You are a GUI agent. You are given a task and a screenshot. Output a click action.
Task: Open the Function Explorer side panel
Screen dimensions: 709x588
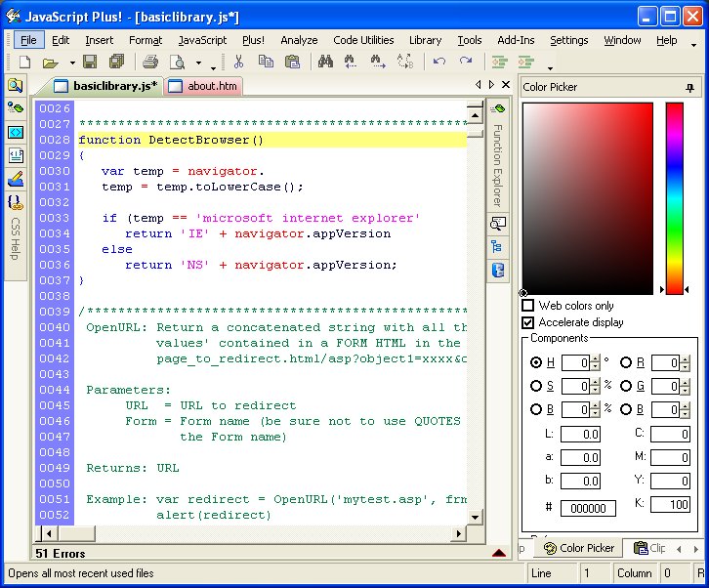click(x=497, y=165)
